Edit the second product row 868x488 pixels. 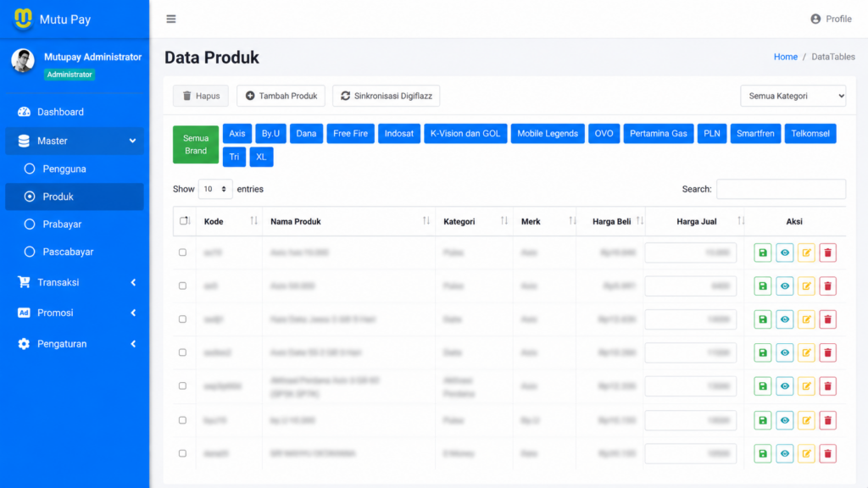click(806, 286)
